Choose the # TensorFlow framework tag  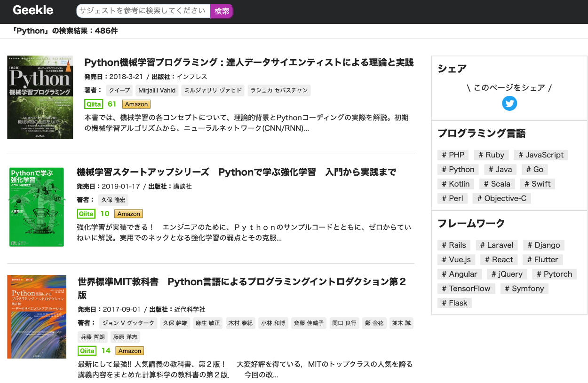coord(466,289)
